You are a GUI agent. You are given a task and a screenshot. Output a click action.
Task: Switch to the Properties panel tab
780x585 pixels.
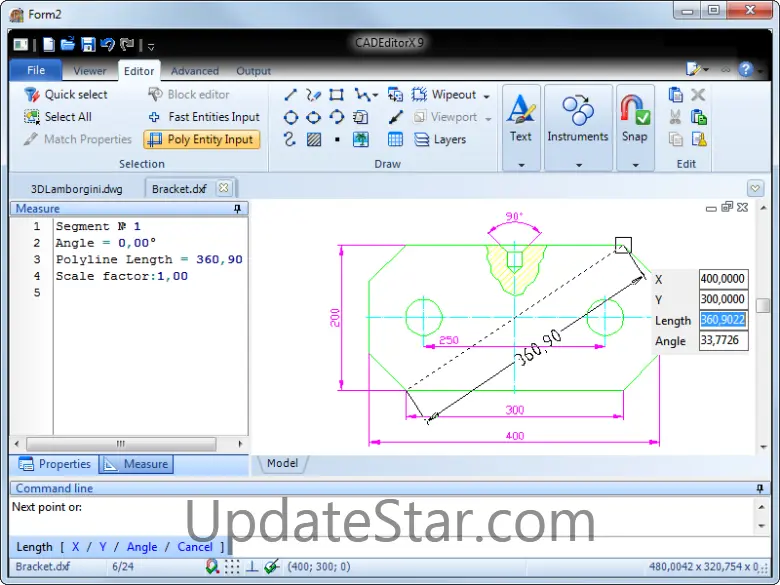[55, 464]
